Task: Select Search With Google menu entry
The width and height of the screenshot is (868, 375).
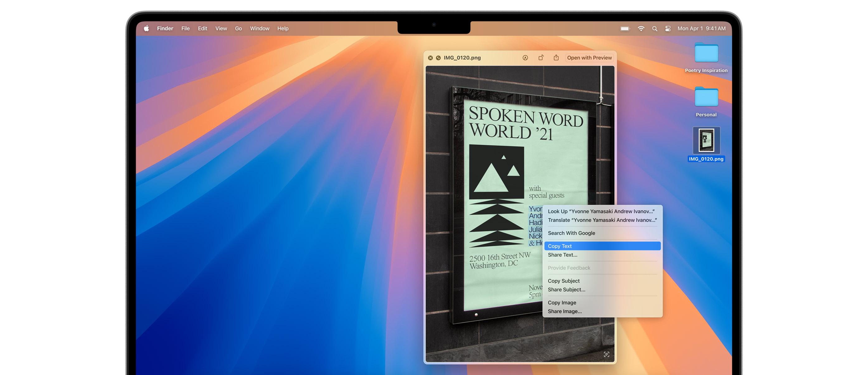Action: (x=571, y=233)
